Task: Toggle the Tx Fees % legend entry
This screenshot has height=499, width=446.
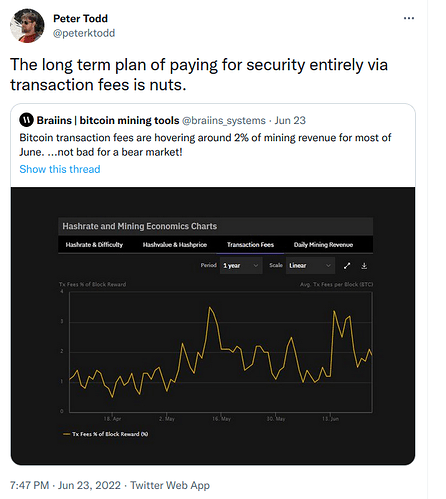Action: (106, 434)
